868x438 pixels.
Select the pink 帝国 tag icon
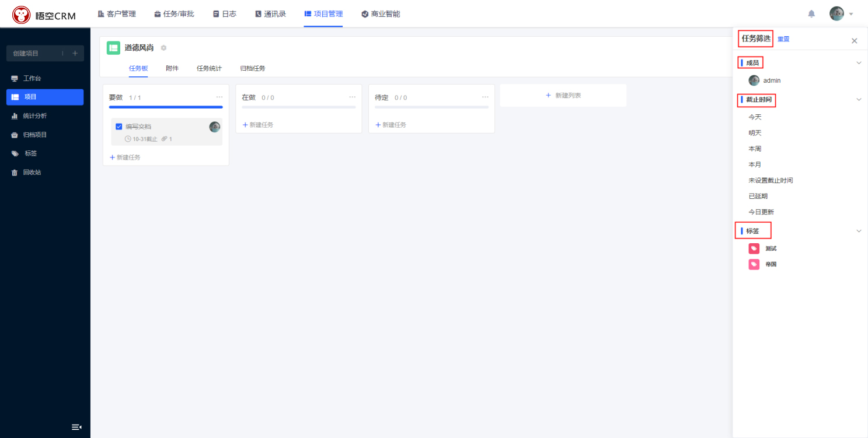point(754,264)
